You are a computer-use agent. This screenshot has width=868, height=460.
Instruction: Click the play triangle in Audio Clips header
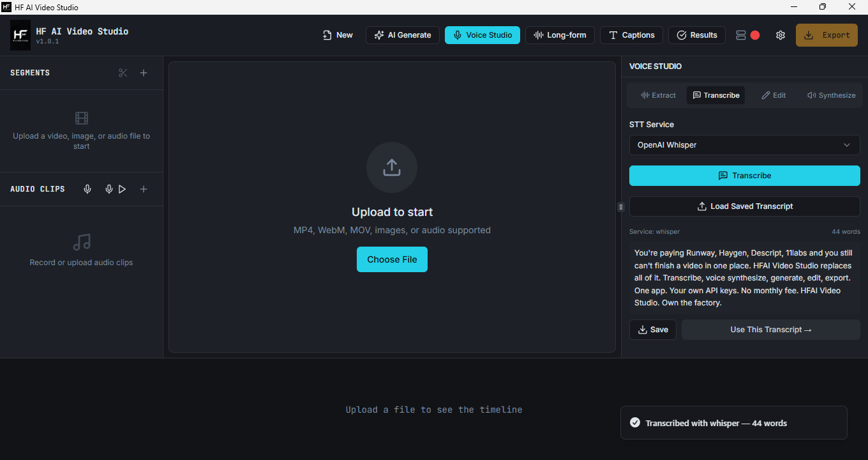(123, 189)
